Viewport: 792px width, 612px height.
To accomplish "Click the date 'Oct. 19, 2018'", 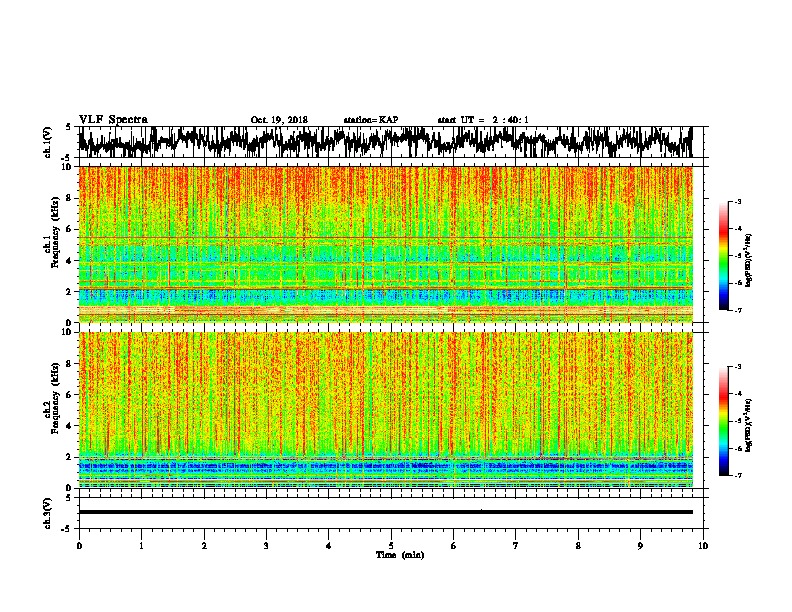I will click(x=279, y=120).
